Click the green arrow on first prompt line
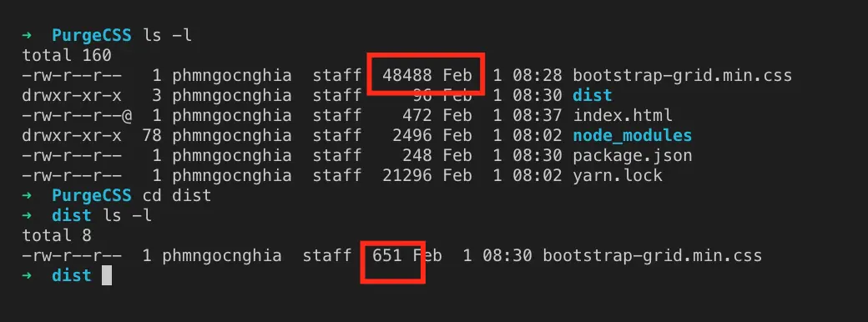The image size is (868, 322). [27, 35]
